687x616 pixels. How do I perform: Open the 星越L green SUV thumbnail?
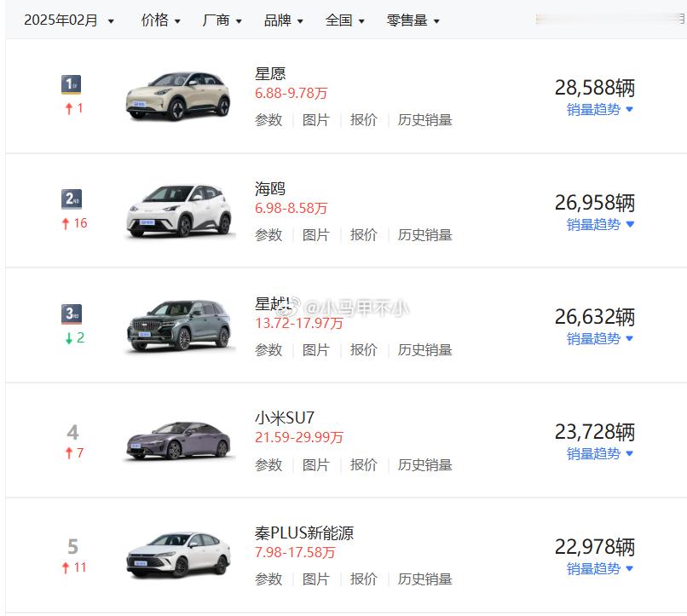(x=179, y=325)
